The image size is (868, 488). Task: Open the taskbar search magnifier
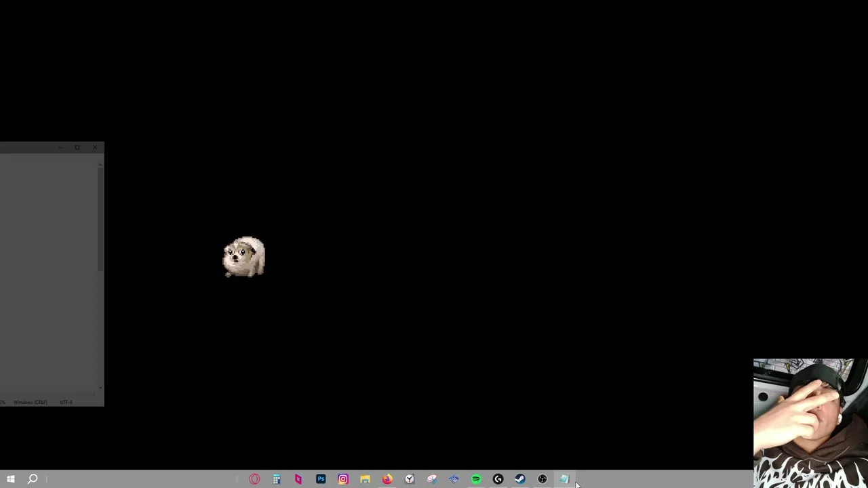pyautogui.click(x=32, y=479)
